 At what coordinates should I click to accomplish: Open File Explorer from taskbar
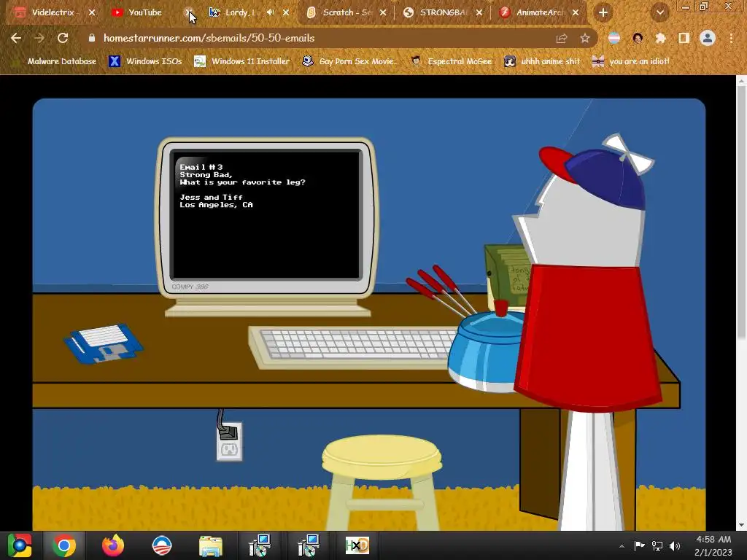(211, 545)
